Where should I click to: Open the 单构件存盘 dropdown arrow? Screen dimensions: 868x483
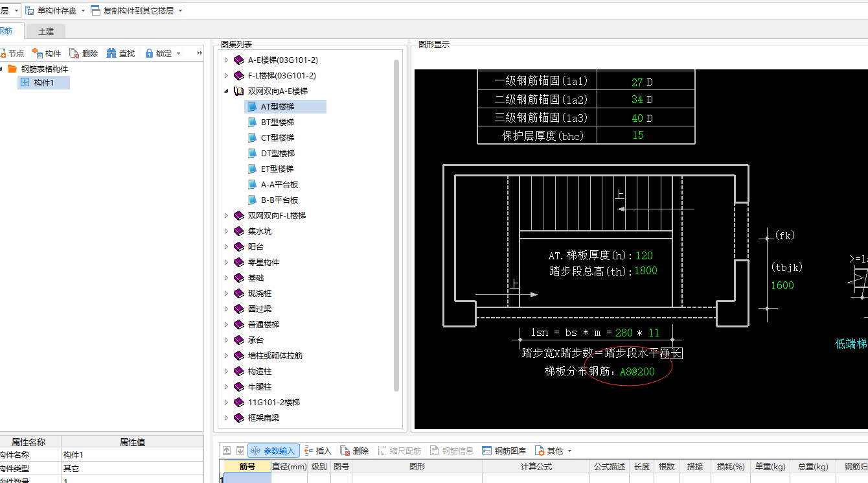click(83, 10)
